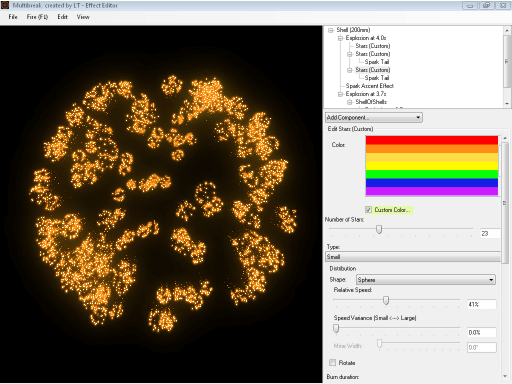Open the File menu
Viewport: 512px width, 384px height.
tap(13, 17)
